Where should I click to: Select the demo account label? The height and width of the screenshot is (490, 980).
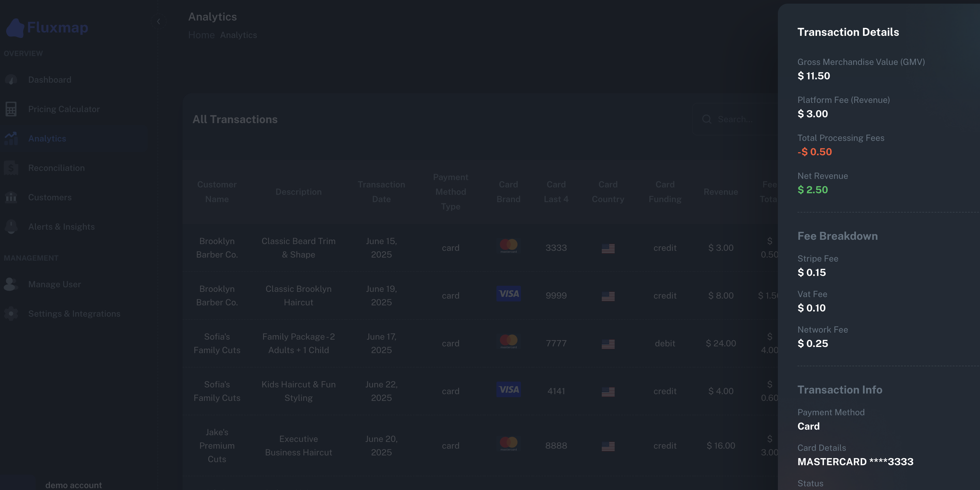[x=73, y=485]
